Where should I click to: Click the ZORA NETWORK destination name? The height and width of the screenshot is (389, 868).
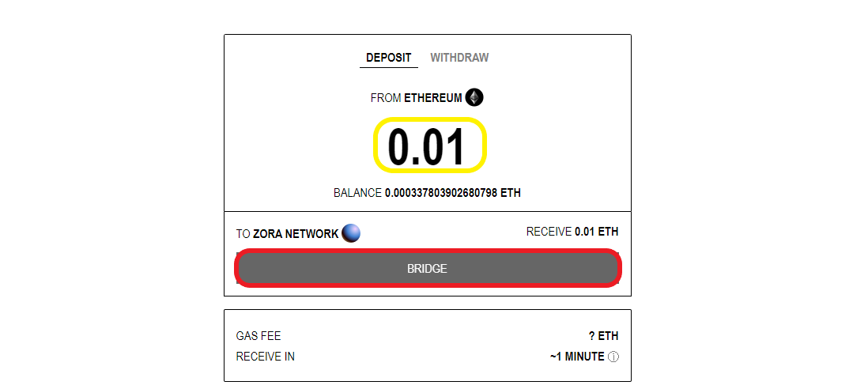click(x=296, y=234)
